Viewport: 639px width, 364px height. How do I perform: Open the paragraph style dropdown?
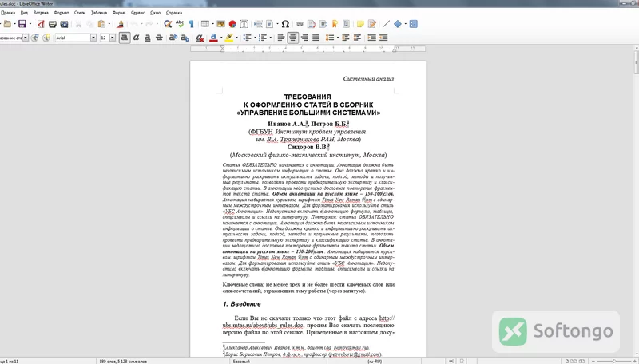pos(26,38)
